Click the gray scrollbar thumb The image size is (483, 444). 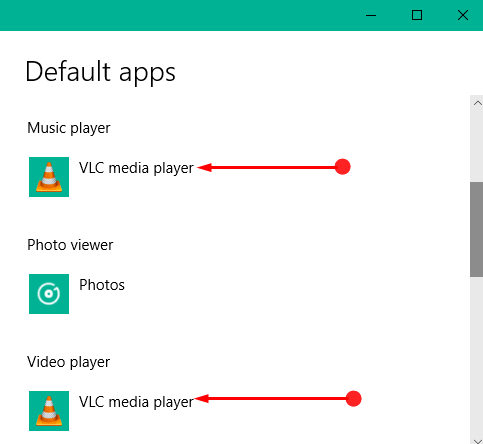click(x=477, y=229)
